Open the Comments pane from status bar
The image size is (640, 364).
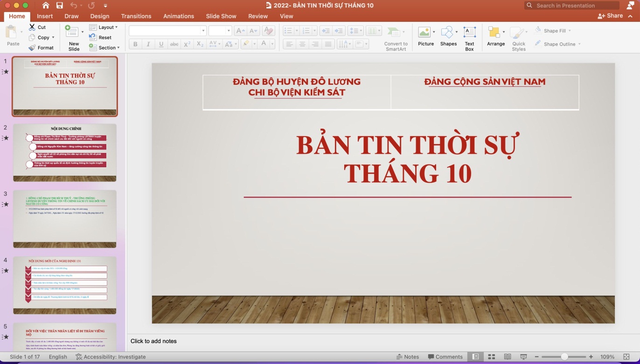click(445, 357)
